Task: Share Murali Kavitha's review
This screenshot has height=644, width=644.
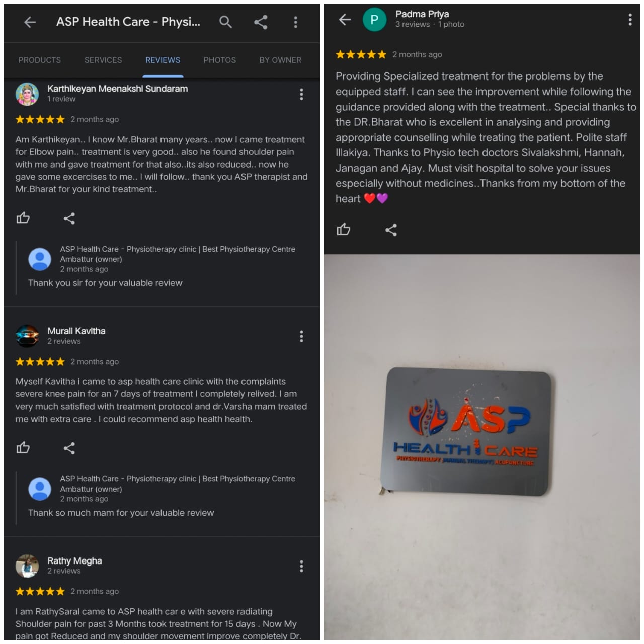Action: 69,448
